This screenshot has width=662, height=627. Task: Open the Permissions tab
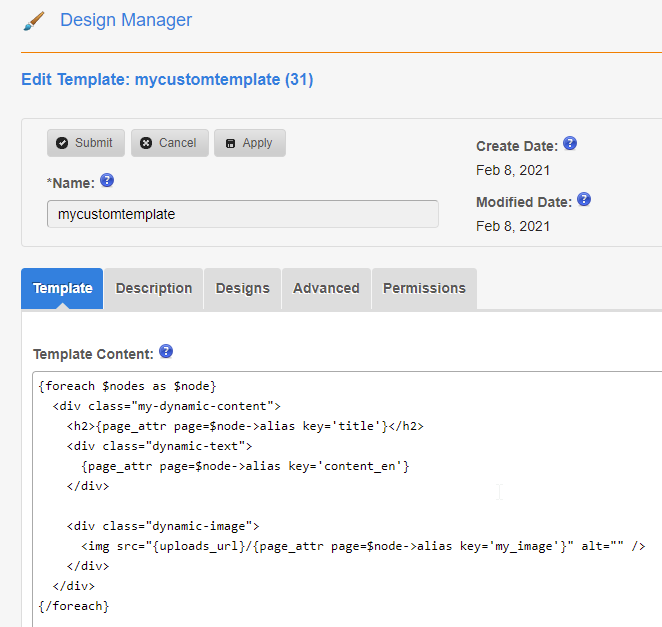click(424, 288)
